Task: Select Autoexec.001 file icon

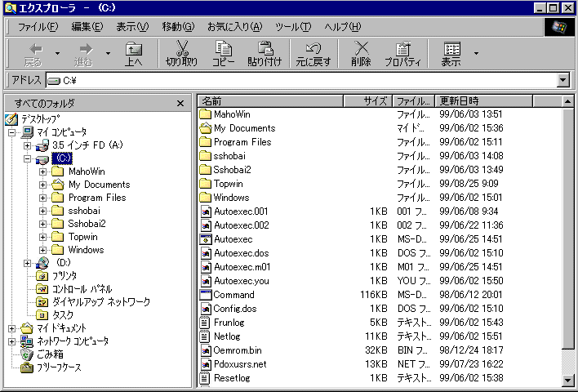Action: (x=206, y=212)
